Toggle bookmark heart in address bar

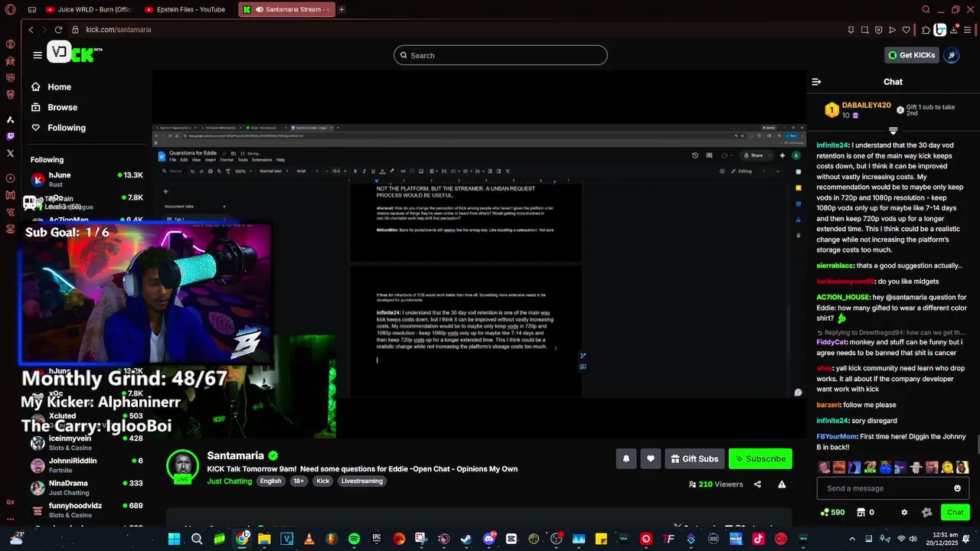point(906,30)
